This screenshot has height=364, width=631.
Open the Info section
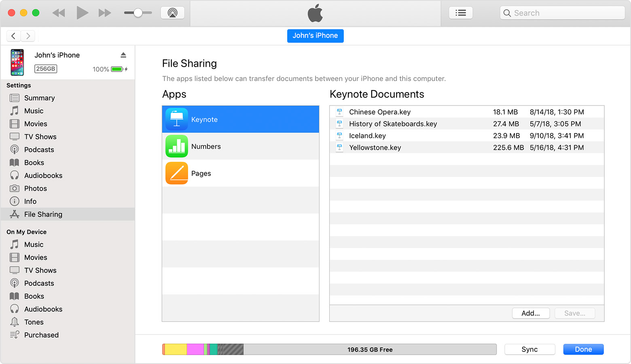coord(30,201)
